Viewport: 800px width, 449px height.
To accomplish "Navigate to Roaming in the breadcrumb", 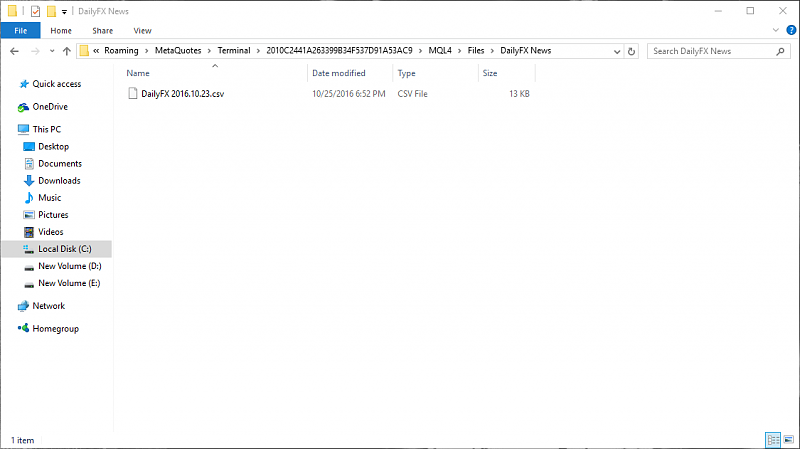I will [x=121, y=51].
